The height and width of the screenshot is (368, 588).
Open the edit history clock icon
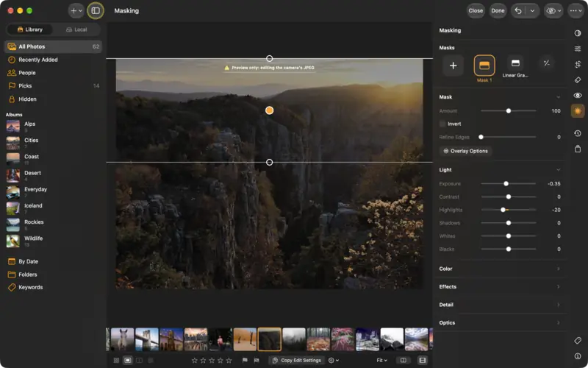click(x=578, y=133)
